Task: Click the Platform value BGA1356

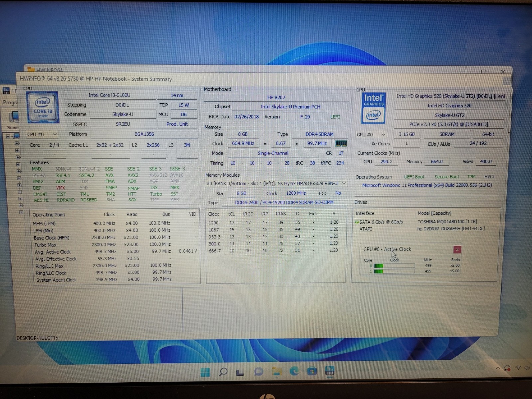Action: click(144, 134)
